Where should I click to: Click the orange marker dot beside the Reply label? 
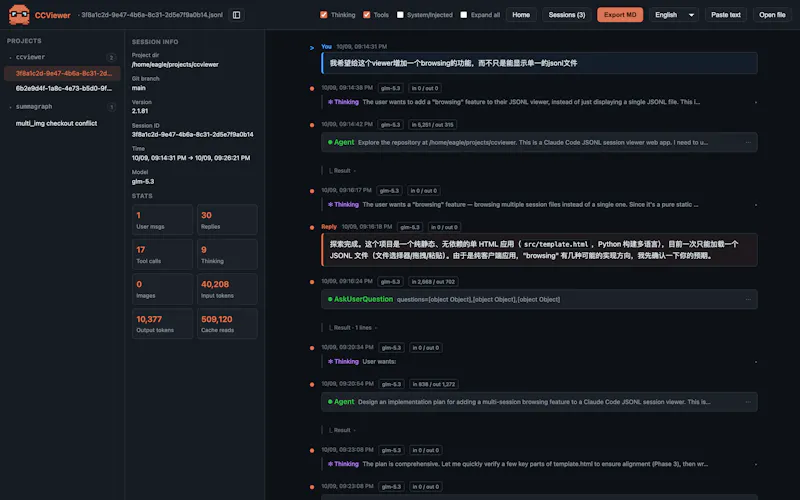[312, 228]
